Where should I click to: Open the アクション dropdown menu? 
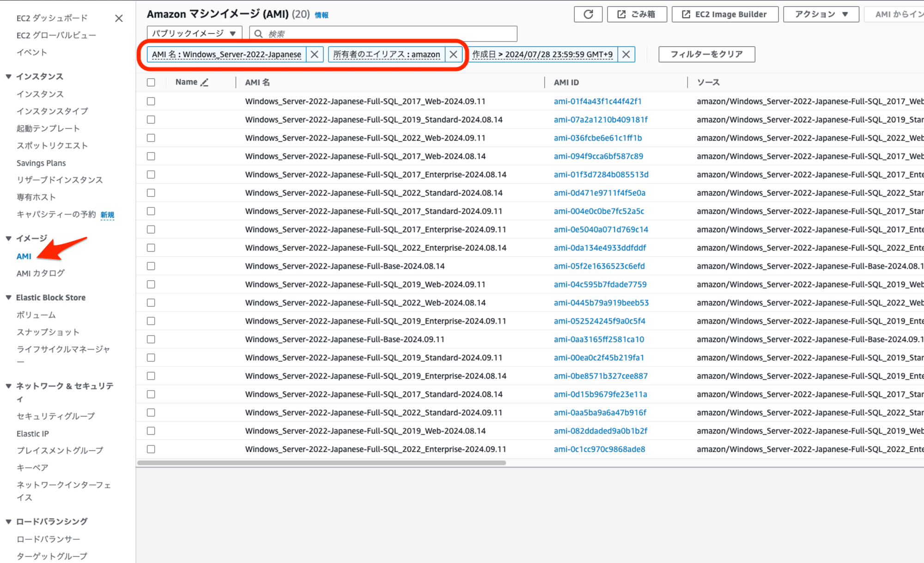click(821, 14)
